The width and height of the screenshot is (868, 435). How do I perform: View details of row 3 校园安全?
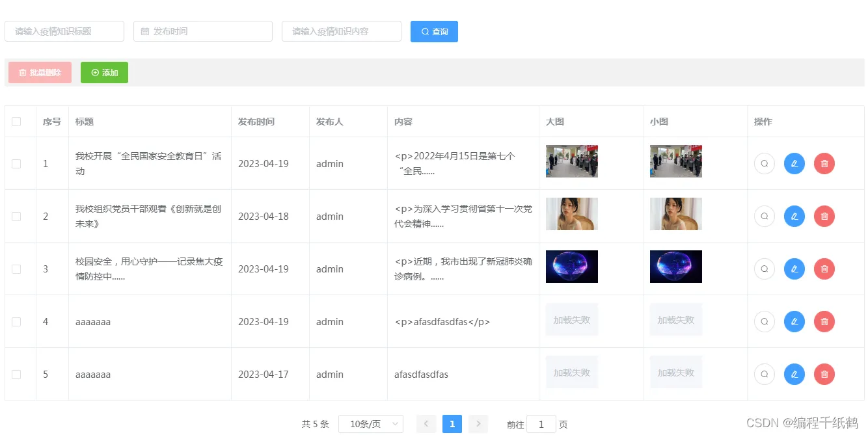tap(764, 269)
